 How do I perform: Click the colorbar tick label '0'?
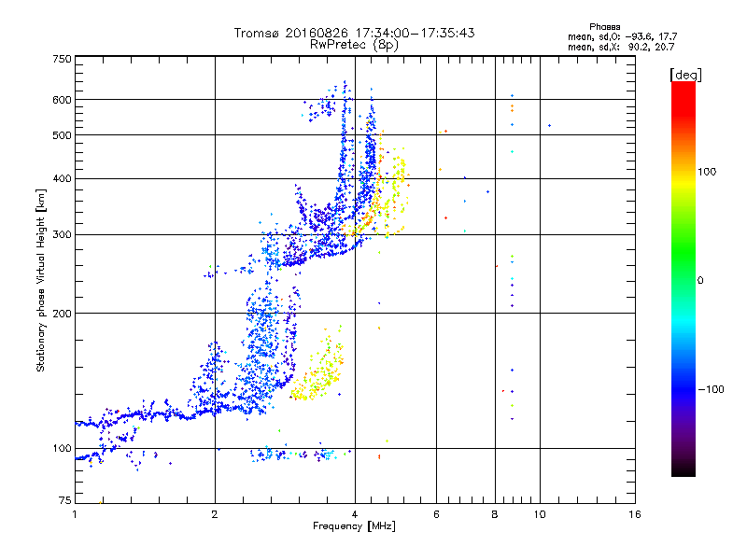click(x=700, y=281)
